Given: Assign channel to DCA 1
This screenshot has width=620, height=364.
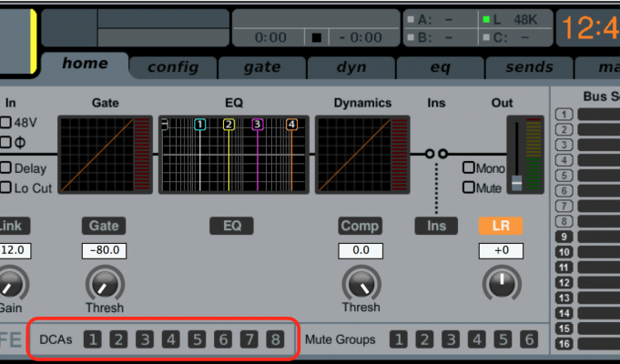Looking at the screenshot, I should pyautogui.click(x=93, y=339).
